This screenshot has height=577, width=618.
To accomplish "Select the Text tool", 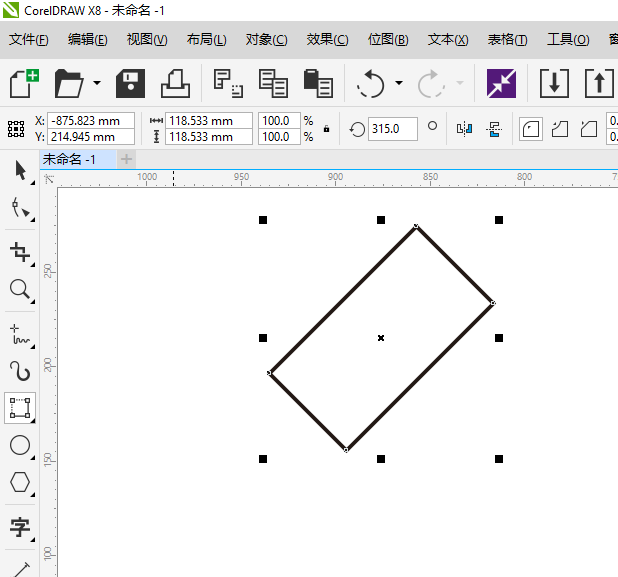I will 20,527.
